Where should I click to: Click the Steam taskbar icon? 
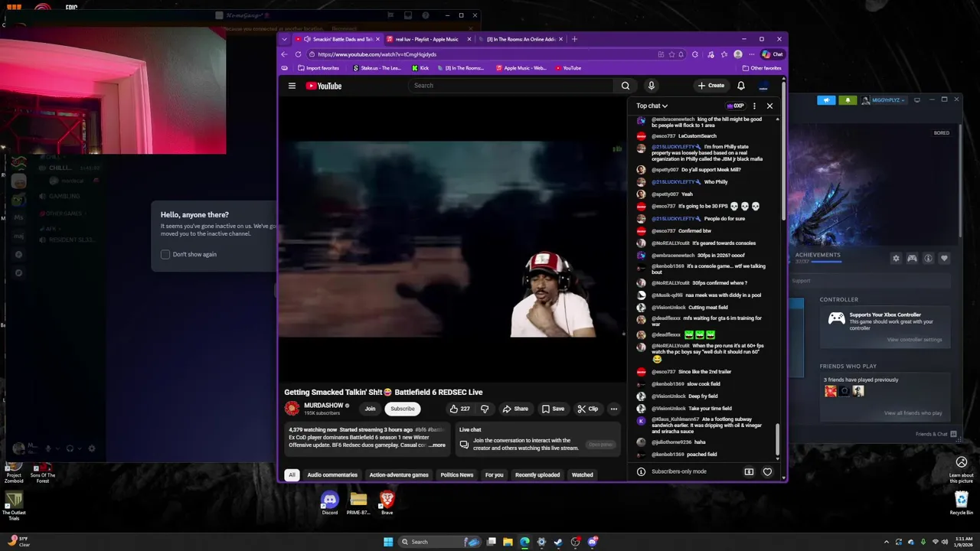click(558, 542)
